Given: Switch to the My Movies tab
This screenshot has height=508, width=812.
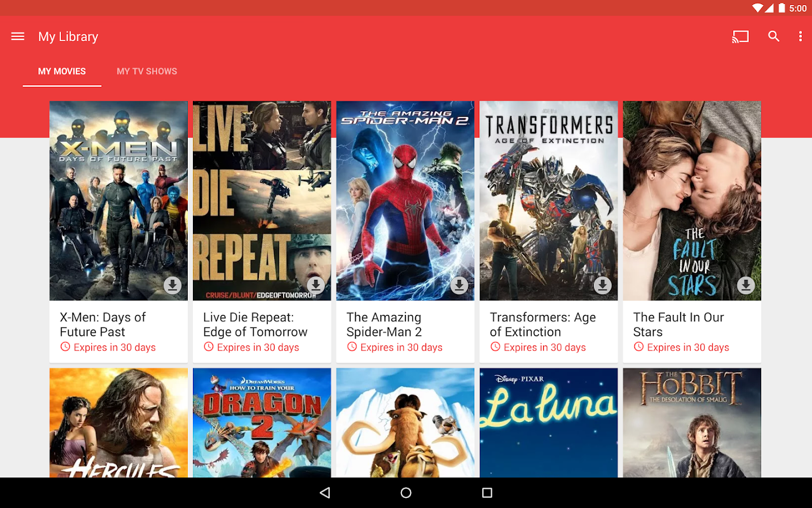Looking at the screenshot, I should pyautogui.click(x=62, y=72).
